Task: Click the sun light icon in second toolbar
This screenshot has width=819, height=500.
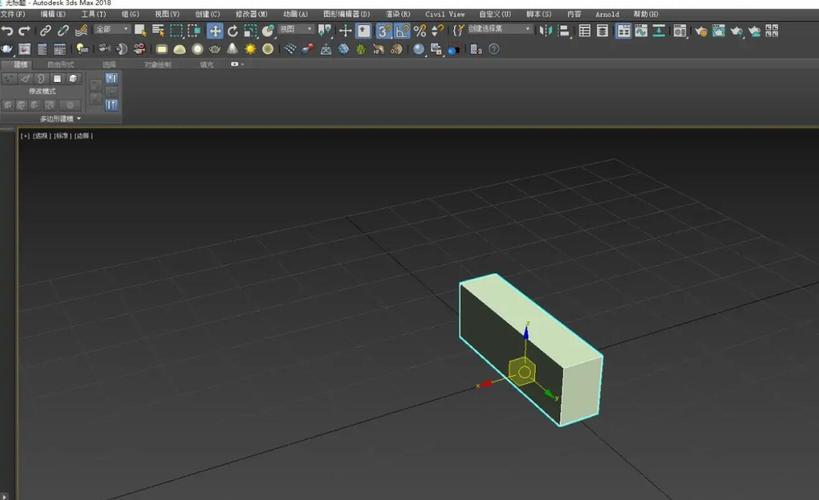Action: pos(250,49)
